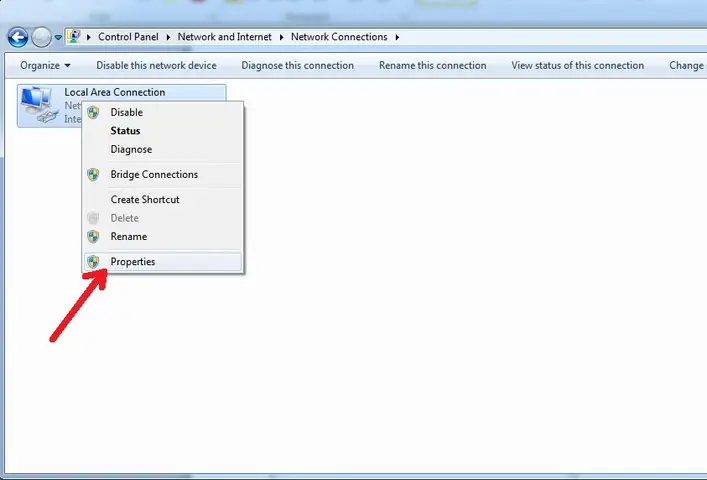Navigate to Control Panel breadcrumb
The width and height of the screenshot is (707, 480).
point(128,37)
